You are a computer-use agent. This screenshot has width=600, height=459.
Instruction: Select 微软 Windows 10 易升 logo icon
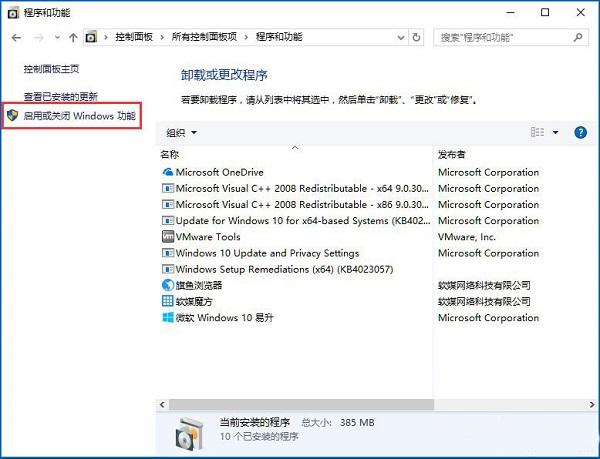[168, 317]
